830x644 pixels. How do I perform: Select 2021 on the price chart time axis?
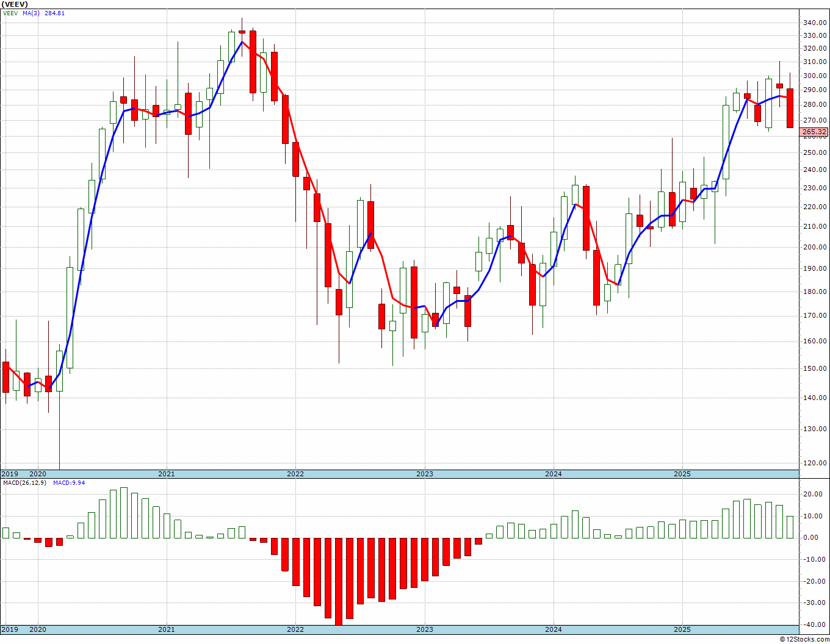pyautogui.click(x=167, y=474)
